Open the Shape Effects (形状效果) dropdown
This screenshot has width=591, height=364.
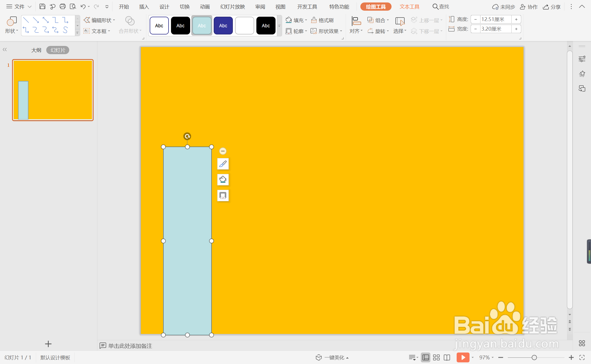coord(341,31)
